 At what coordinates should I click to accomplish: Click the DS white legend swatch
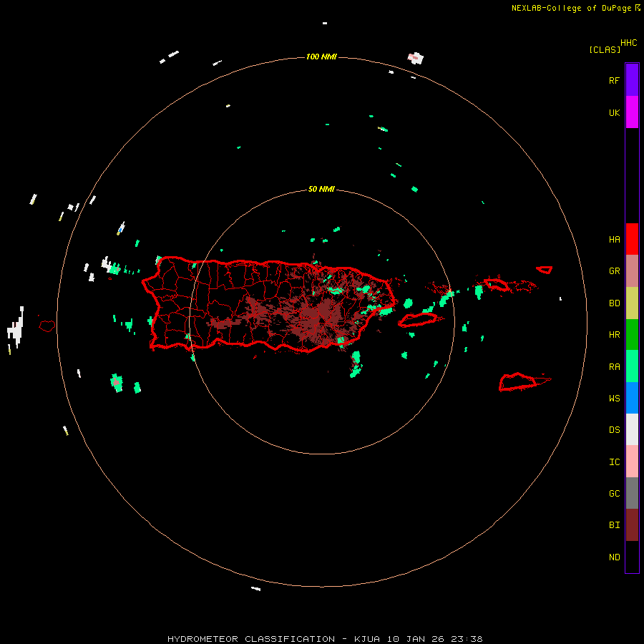point(632,429)
